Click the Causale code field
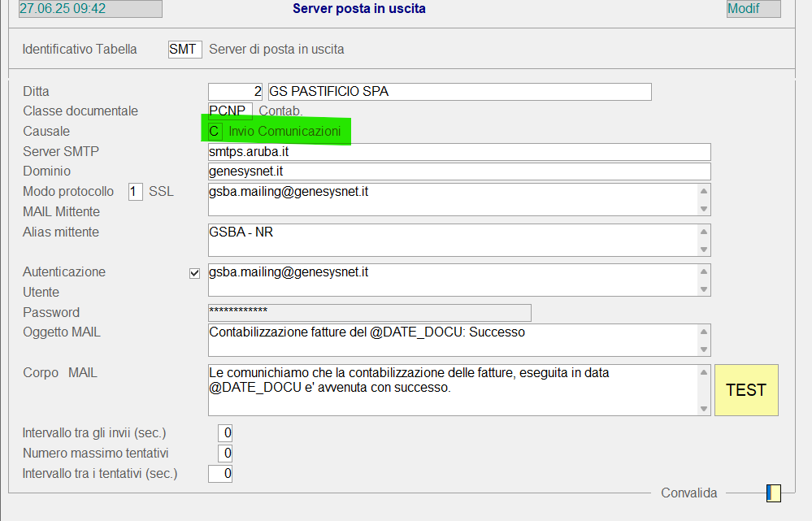The height and width of the screenshot is (521, 812). pos(215,132)
